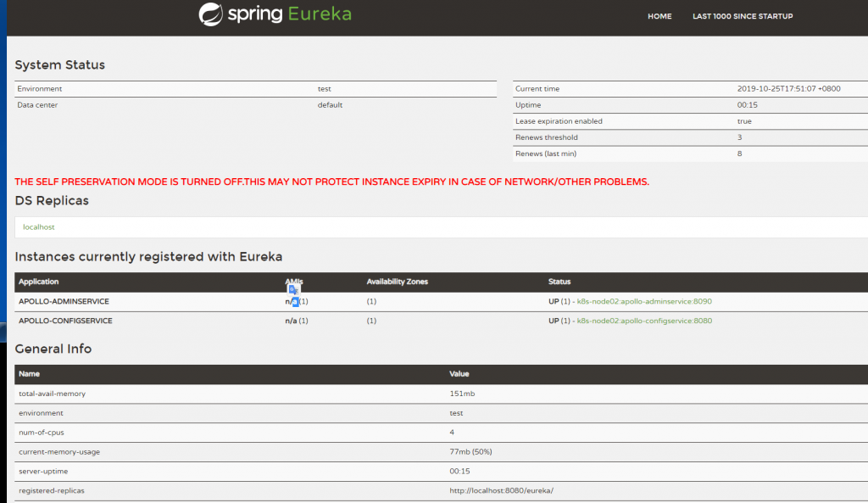Click the total-avail-memory row name

52,394
